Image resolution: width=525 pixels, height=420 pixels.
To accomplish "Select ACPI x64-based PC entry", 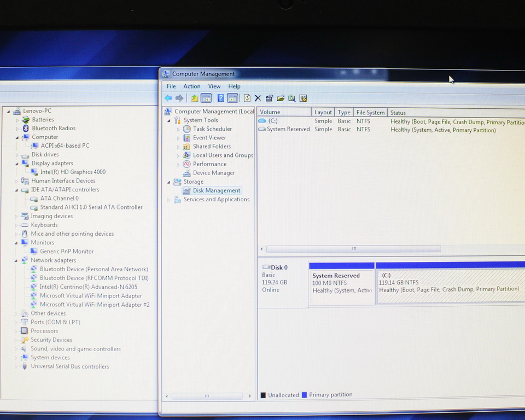I will point(65,145).
